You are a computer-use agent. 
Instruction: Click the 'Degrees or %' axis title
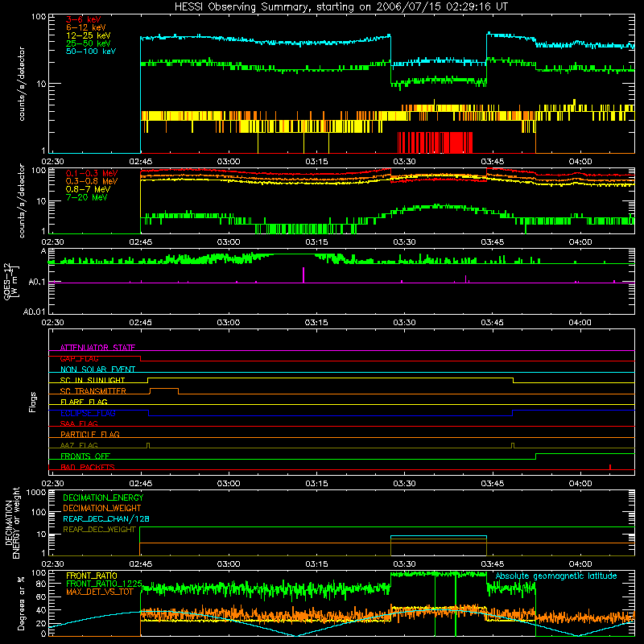pyautogui.click(x=21, y=603)
